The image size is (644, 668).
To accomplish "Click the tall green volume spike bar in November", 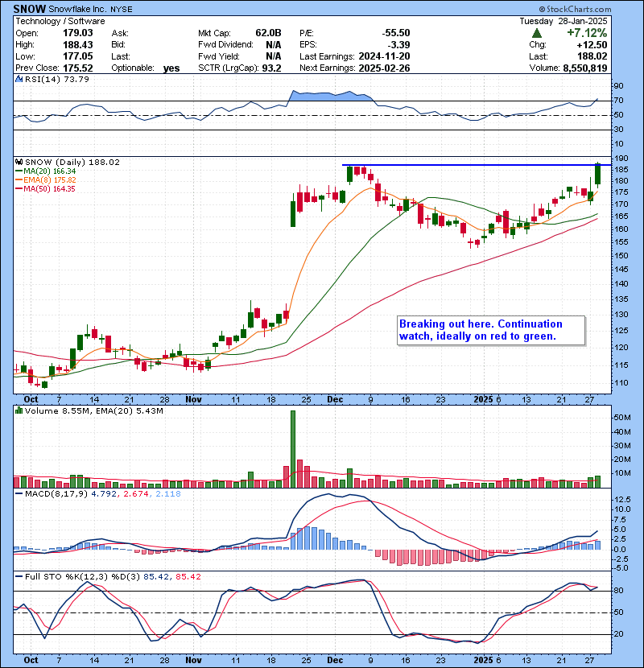I will pos(293,449).
